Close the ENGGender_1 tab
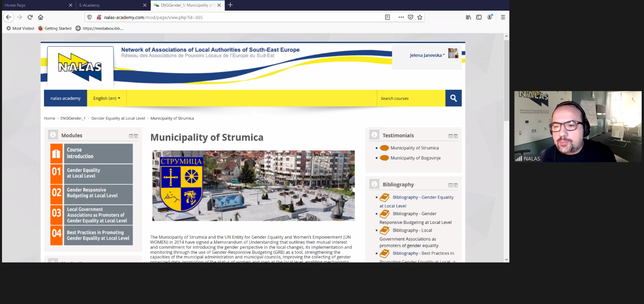644x304 pixels. (219, 5)
